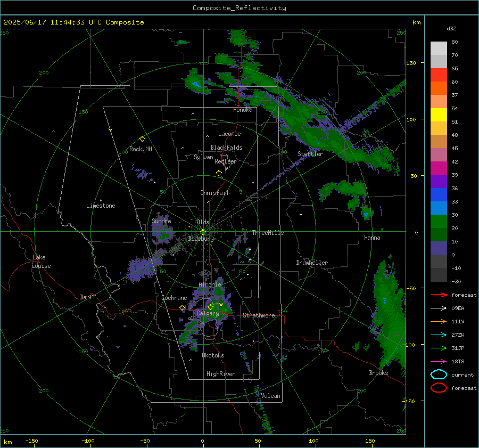Click the red 60–65 dBZ color swatch
Viewport: 479px width, 448px height.
[x=439, y=75]
